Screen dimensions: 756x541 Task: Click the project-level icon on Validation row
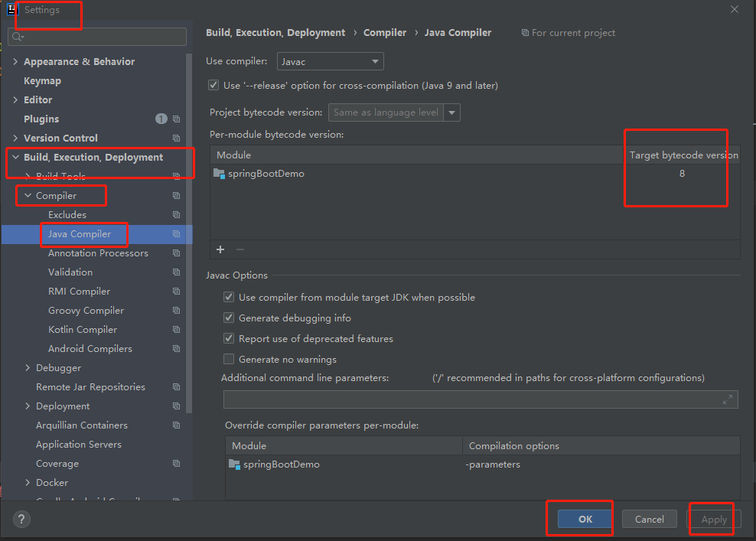pyautogui.click(x=177, y=272)
